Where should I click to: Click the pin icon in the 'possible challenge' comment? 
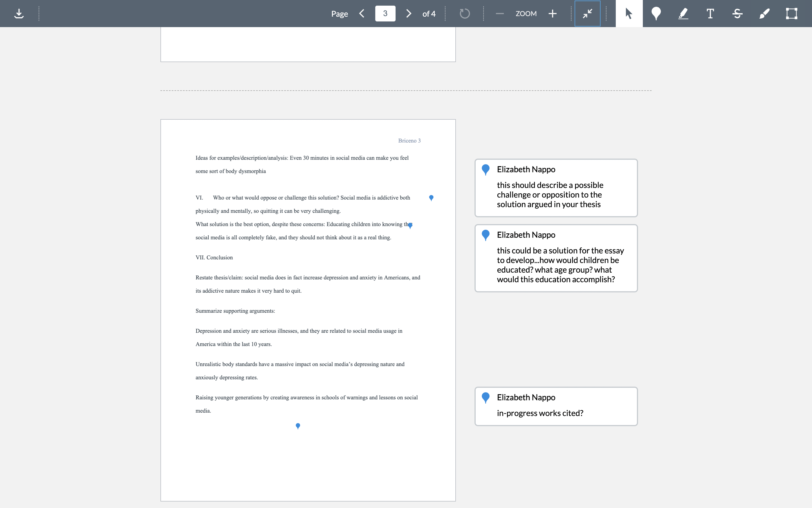click(x=486, y=170)
